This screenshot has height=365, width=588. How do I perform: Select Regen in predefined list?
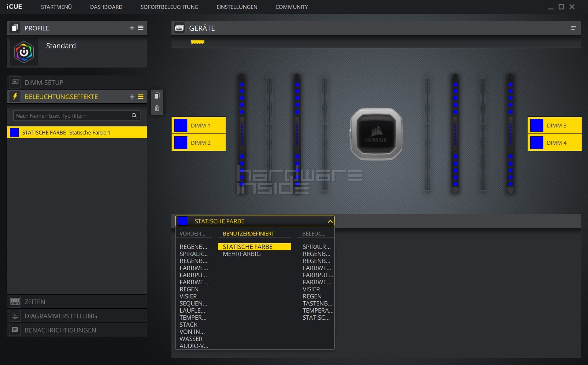click(x=189, y=289)
